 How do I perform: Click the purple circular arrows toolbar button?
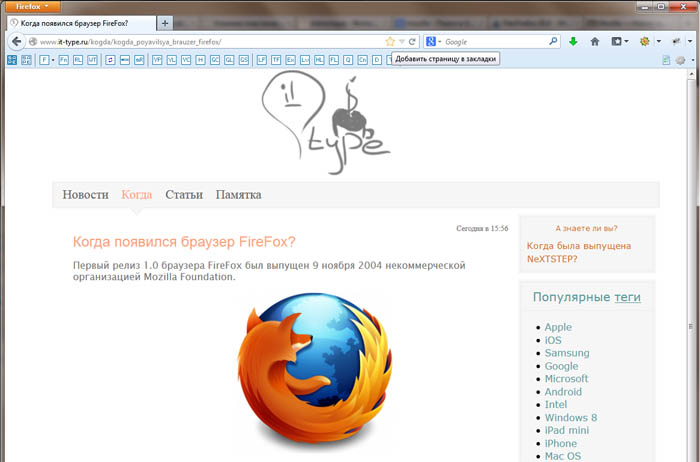(x=110, y=60)
